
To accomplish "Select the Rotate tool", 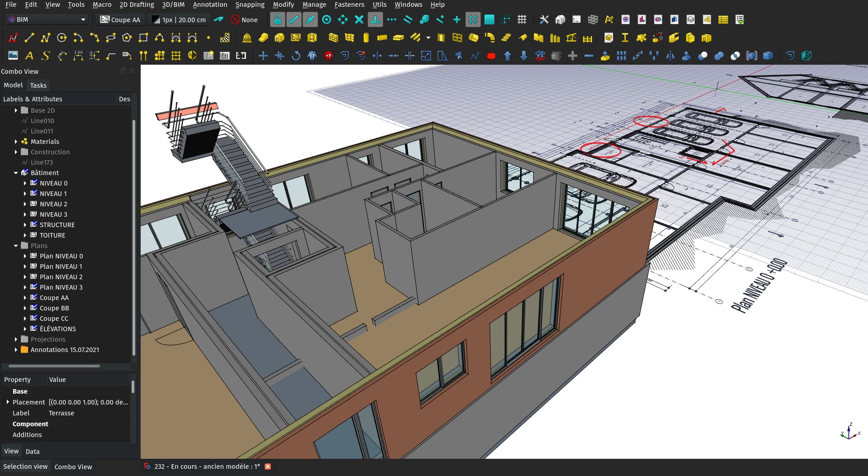I will click(296, 56).
